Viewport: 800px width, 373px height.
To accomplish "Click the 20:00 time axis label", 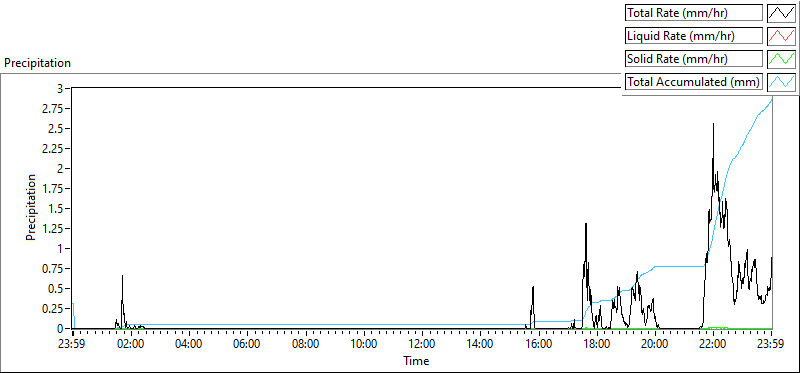I will [655, 343].
